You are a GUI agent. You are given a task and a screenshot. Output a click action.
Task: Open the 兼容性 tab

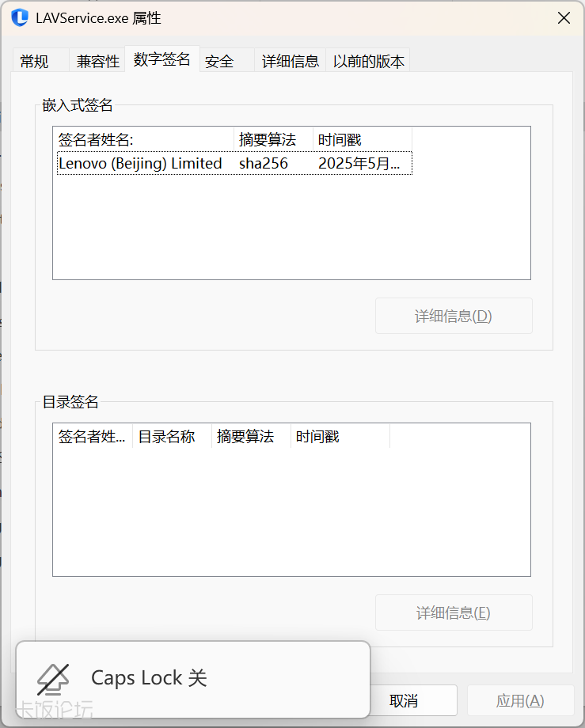(97, 61)
